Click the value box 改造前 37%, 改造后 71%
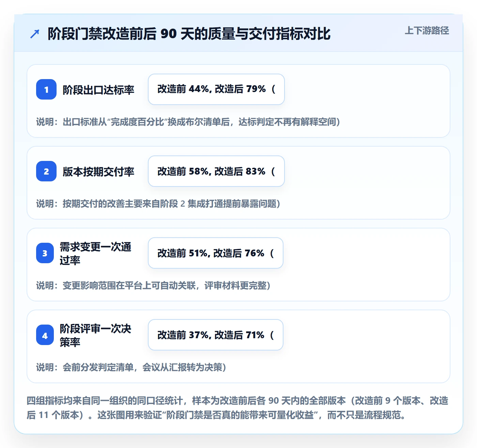Image resolution: width=477 pixels, height=448 pixels. pyautogui.click(x=216, y=335)
